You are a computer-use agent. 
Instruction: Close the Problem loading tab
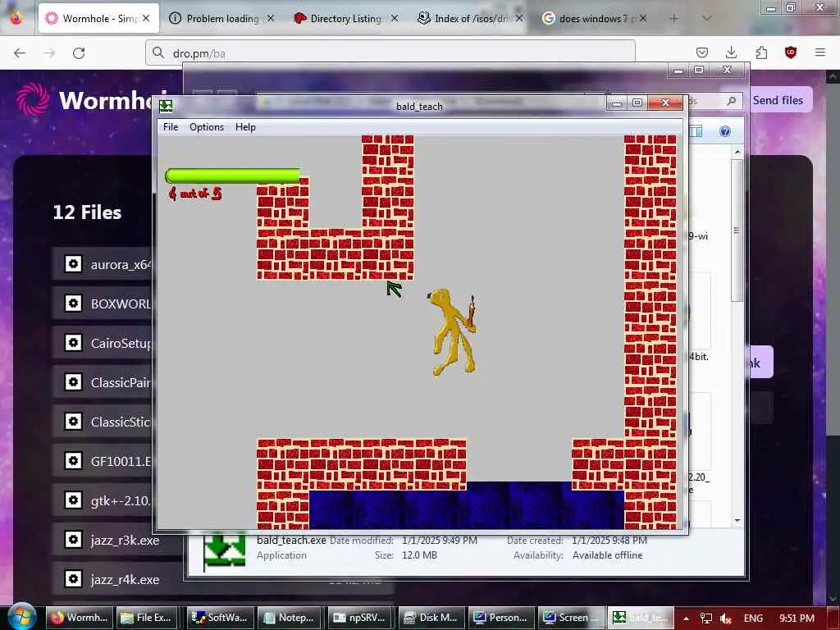click(x=271, y=18)
